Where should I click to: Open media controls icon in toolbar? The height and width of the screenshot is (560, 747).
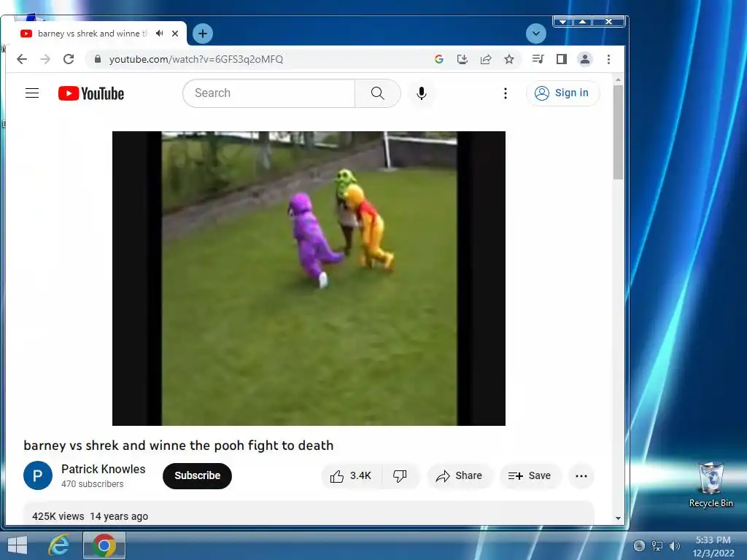tap(538, 59)
